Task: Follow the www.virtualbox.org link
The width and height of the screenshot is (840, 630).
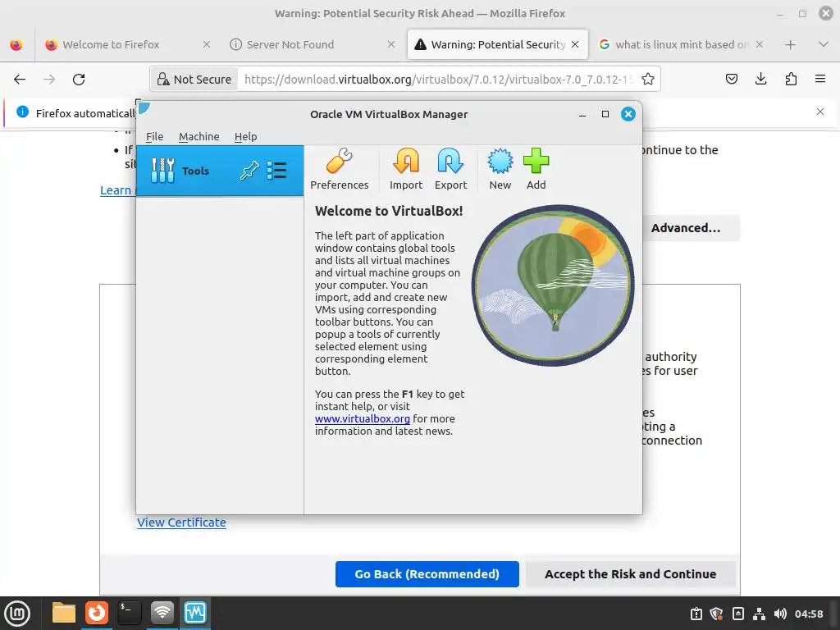Action: pos(362,419)
